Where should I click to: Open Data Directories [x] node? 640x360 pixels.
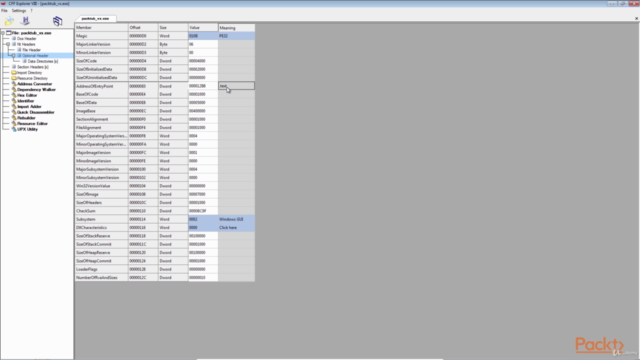click(43, 61)
